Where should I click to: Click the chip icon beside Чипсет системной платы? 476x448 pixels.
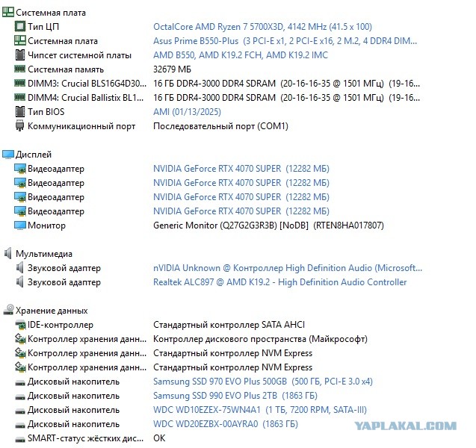coord(20,55)
